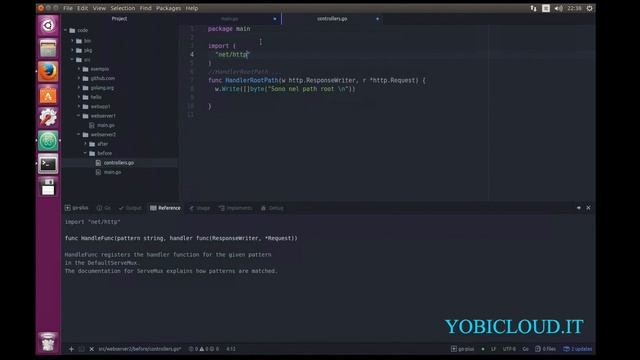Expand the 'after' folder
640x360 pixels.
(85, 144)
